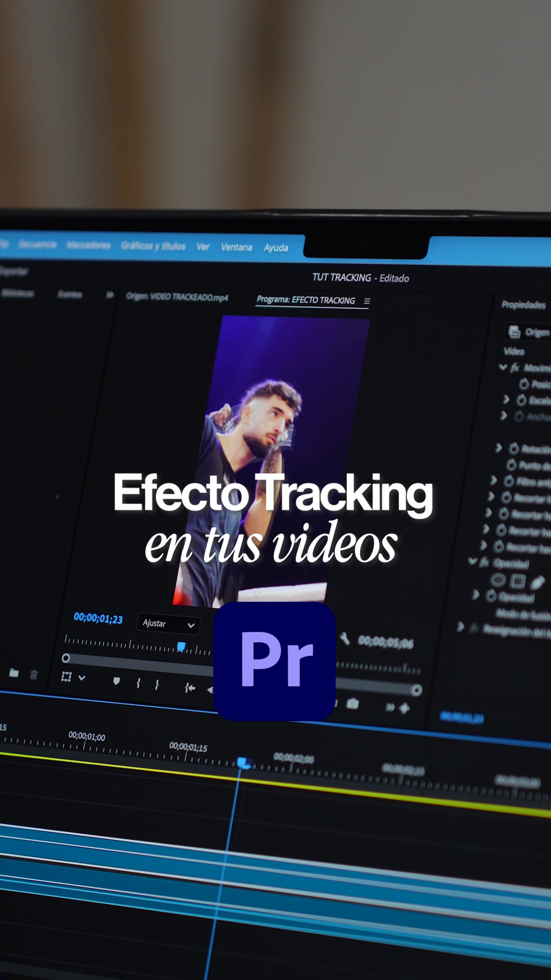Viewport: 551px width, 980px height.
Task: Click timeline ruler at 00;00;01;00
Action: pyautogui.click(x=87, y=737)
